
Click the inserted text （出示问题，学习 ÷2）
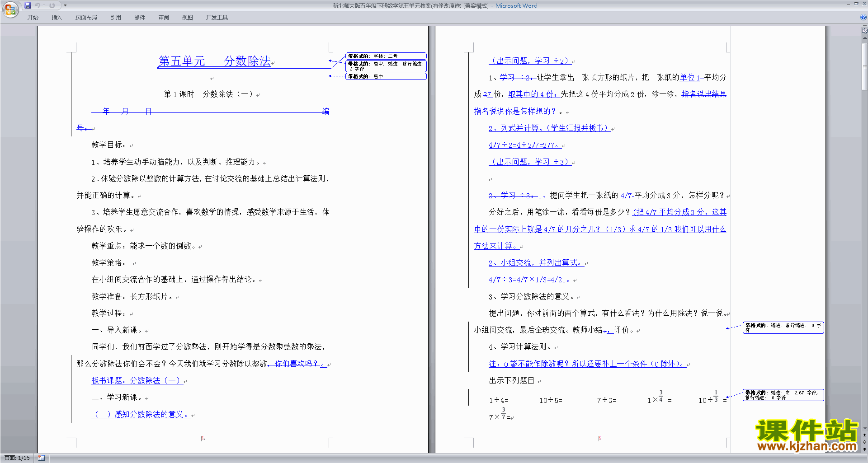click(x=530, y=61)
